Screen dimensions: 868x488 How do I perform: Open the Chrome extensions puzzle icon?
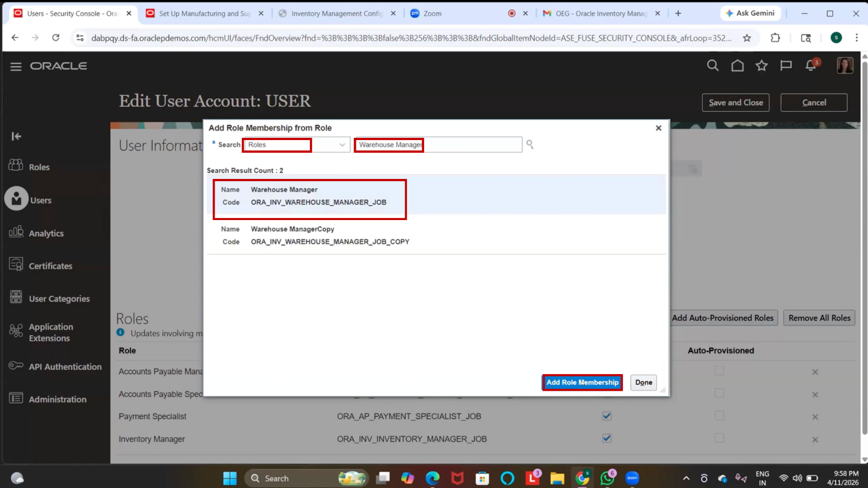775,38
